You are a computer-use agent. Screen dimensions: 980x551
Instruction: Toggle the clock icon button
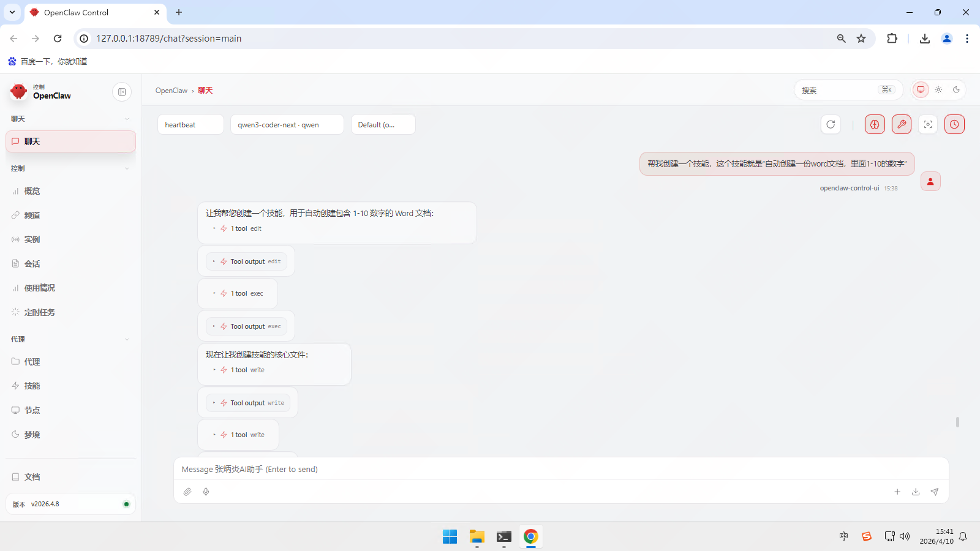click(x=954, y=124)
